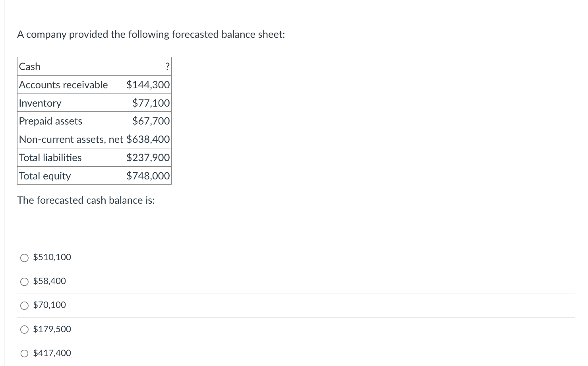
Task: Click the question mark cash value cell
Action: point(148,66)
